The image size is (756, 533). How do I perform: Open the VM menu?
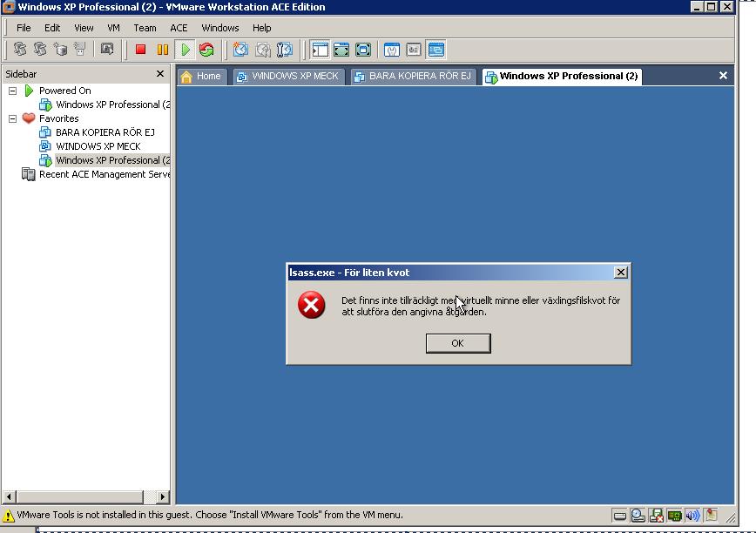pos(113,28)
